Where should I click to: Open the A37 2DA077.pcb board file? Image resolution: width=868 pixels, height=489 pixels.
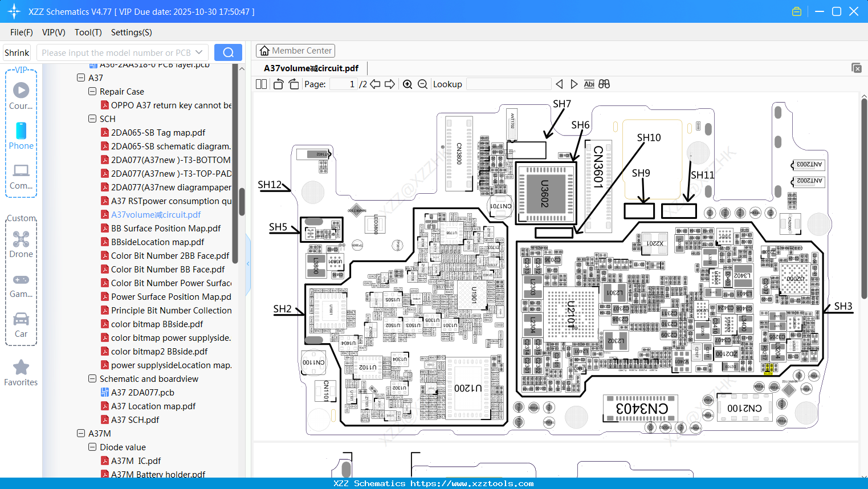tap(142, 393)
